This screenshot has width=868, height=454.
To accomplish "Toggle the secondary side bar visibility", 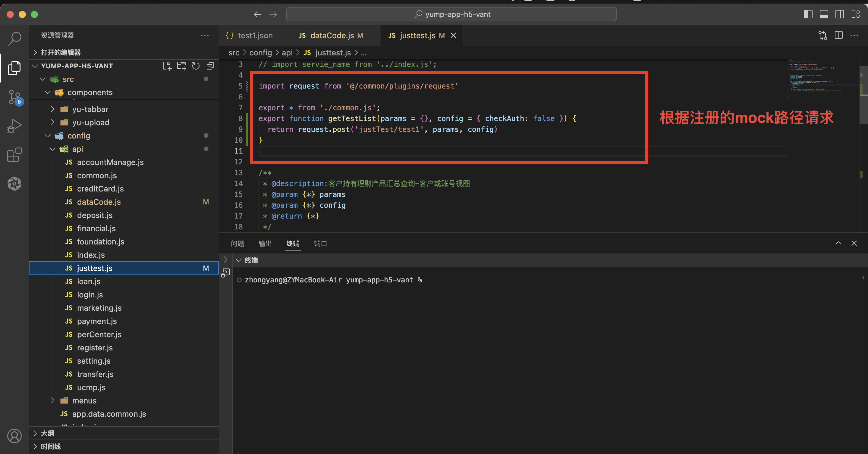I will pos(840,14).
